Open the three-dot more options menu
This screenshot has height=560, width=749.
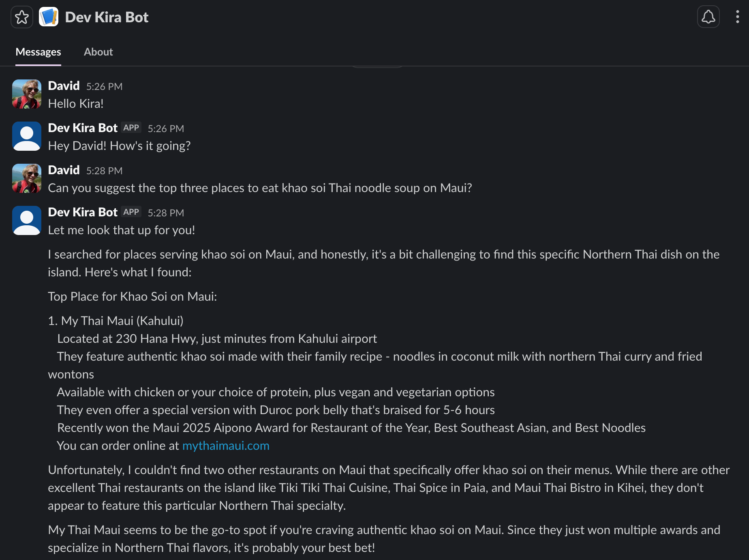tap(737, 17)
